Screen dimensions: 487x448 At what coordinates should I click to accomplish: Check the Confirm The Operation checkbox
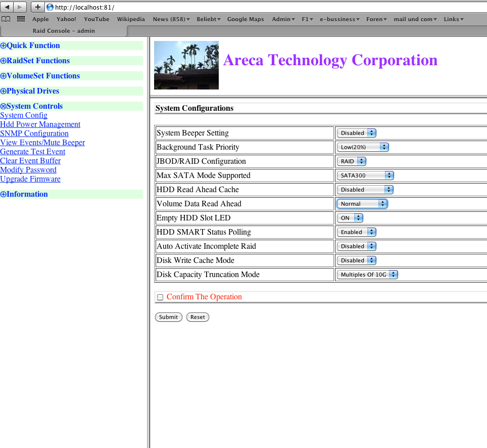[160, 297]
